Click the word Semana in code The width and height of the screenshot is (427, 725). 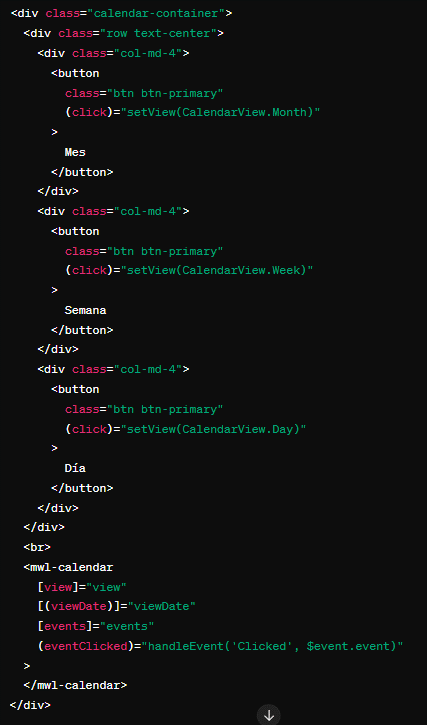click(x=85, y=310)
